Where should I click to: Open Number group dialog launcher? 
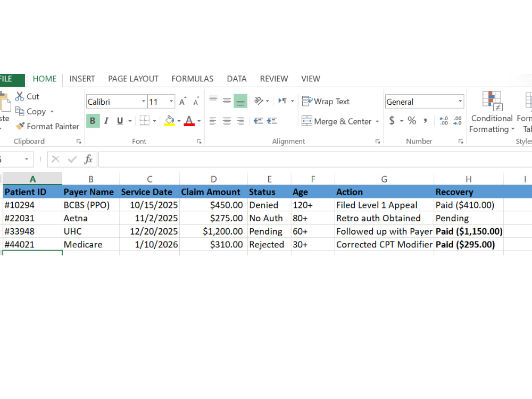click(461, 142)
